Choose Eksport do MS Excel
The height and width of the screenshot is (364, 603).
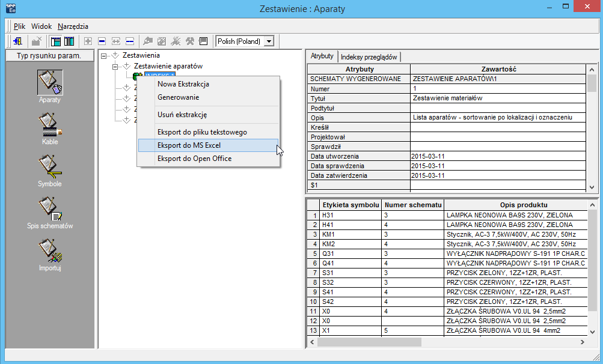pyautogui.click(x=208, y=145)
